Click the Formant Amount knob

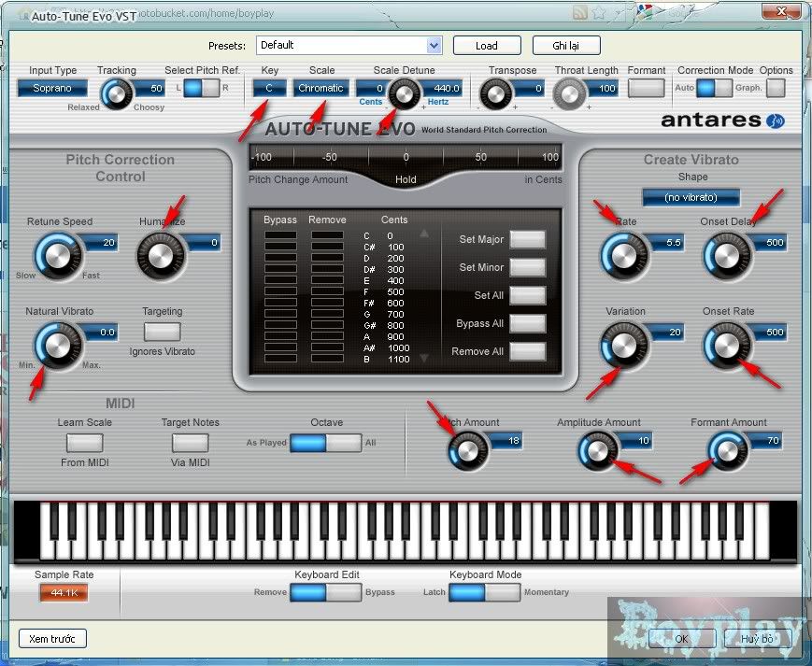[x=726, y=452]
